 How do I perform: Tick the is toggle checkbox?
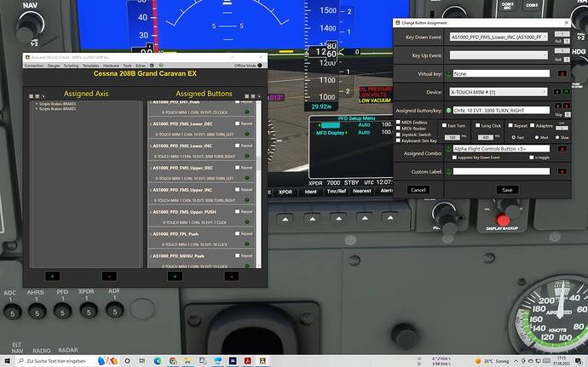click(x=532, y=158)
